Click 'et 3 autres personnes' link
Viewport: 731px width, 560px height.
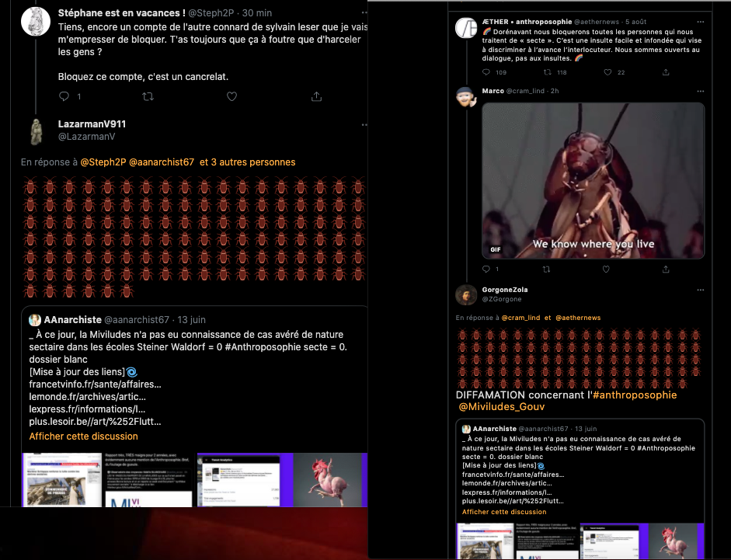[x=248, y=162]
